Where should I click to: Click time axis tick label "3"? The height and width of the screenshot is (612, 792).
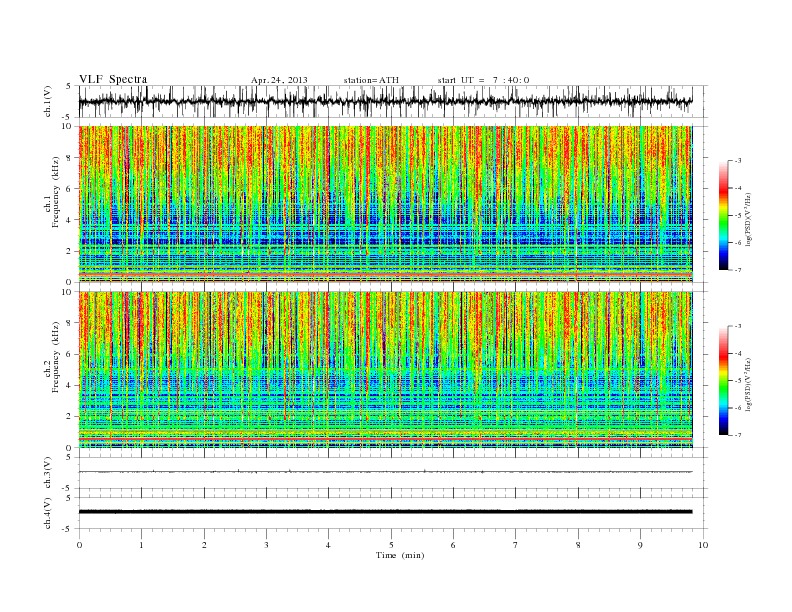tap(267, 545)
